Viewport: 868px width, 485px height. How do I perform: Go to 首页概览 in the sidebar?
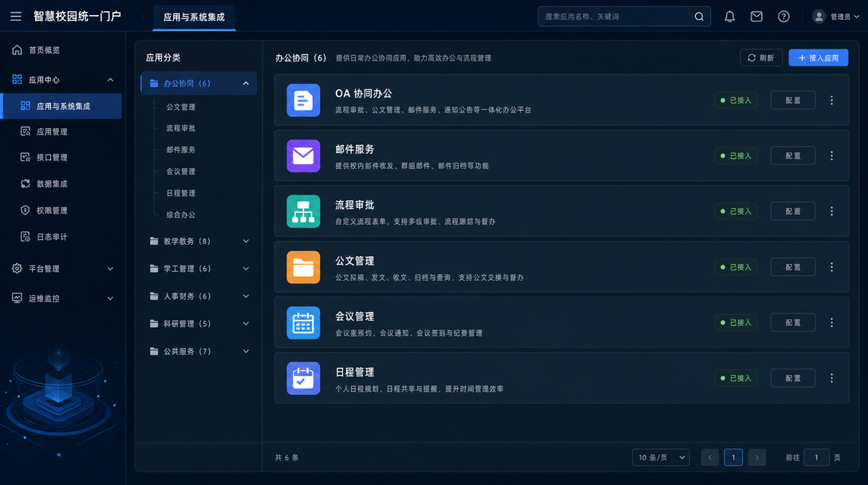pyautogui.click(x=45, y=49)
